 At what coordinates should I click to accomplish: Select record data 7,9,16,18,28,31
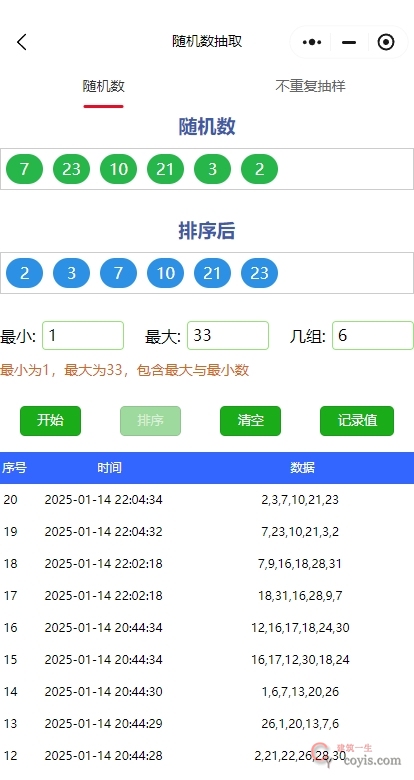[300, 564]
